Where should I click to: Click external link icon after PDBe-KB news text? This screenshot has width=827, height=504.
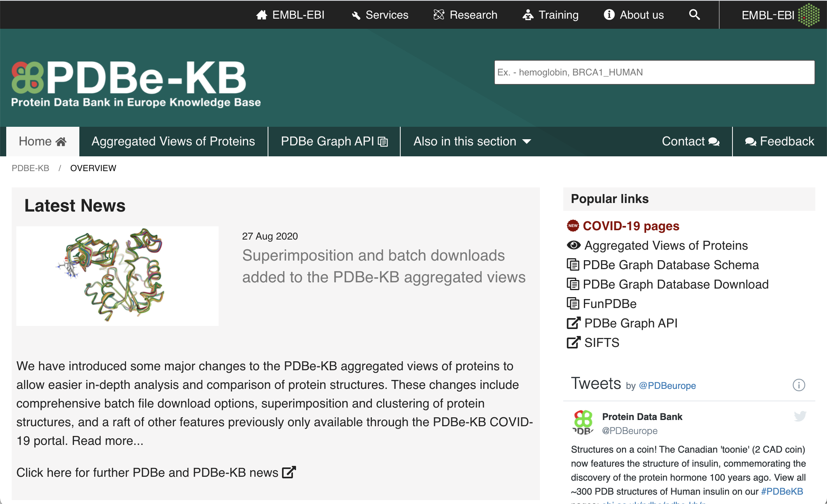click(289, 472)
